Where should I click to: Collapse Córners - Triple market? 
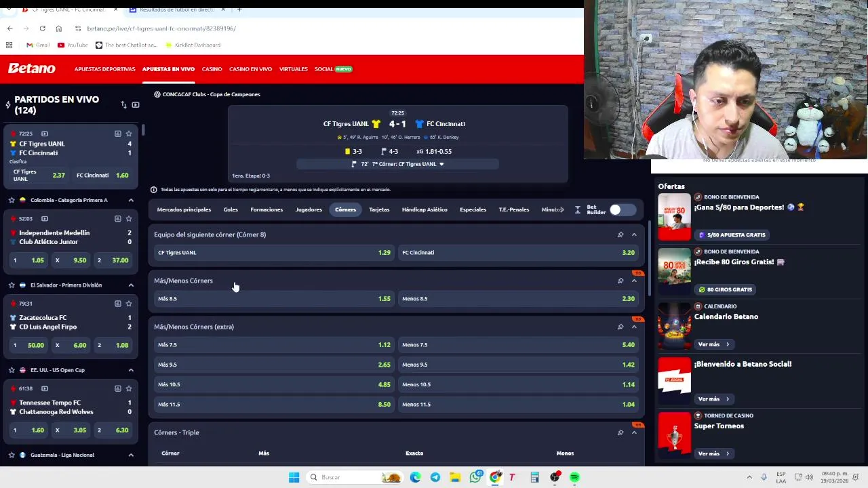[x=634, y=432]
